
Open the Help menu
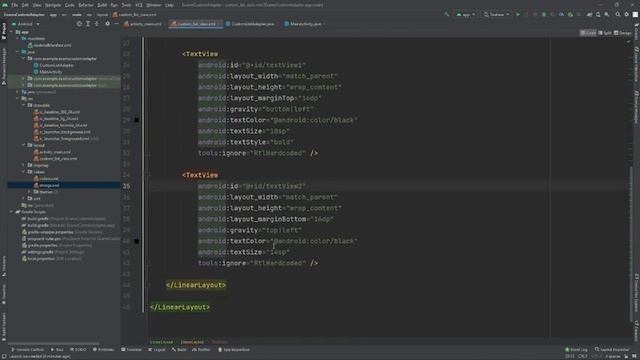[x=169, y=5]
